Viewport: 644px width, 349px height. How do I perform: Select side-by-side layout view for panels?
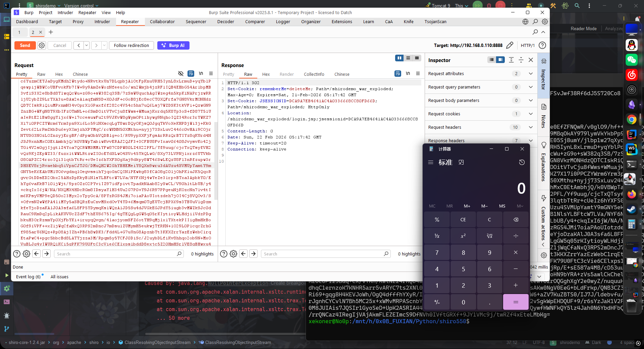pyautogui.click(x=399, y=58)
